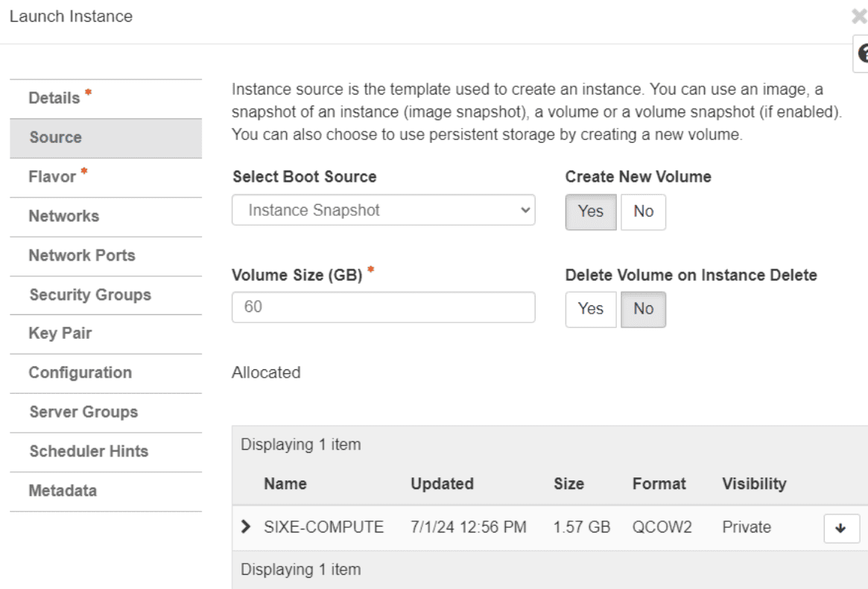Image resolution: width=868 pixels, height=589 pixels.
Task: Deallocate SIXE-COMPUTE with the down arrow button
Action: (x=842, y=528)
